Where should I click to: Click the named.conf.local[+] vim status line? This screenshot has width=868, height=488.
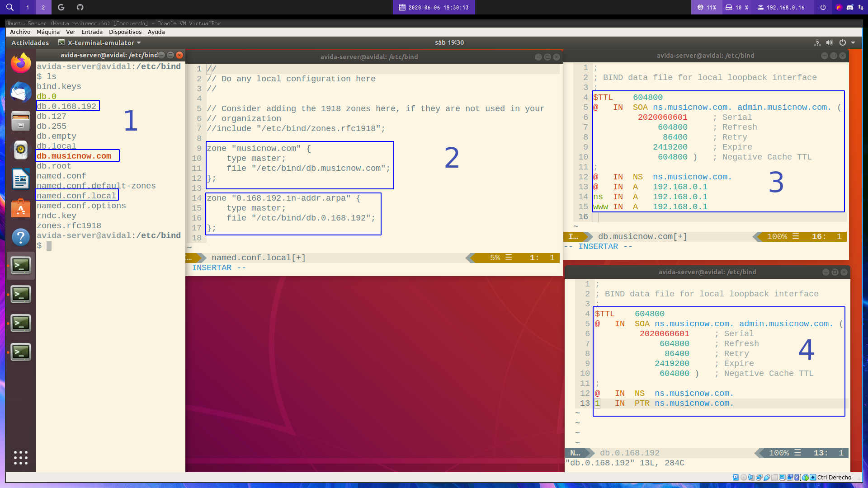pos(373,258)
